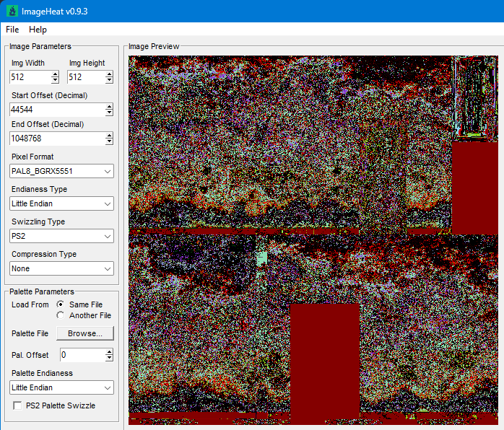504x430 pixels.
Task: Decrement Start Offset with down arrow
Action: 109,113
